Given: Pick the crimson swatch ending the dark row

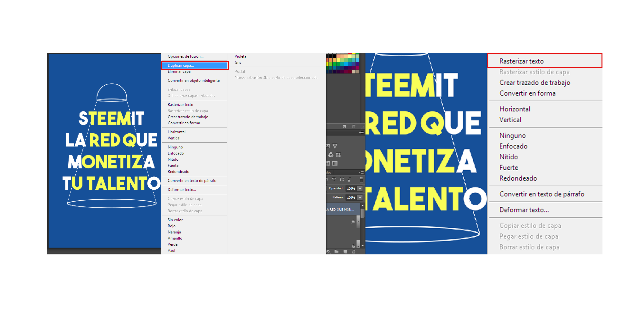Looking at the screenshot, I should pyautogui.click(x=358, y=68).
